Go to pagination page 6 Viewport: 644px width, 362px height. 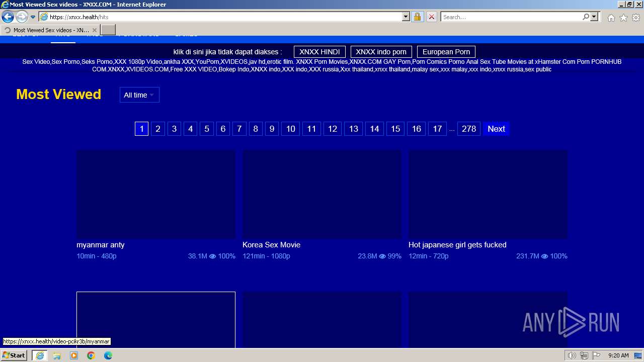pyautogui.click(x=223, y=129)
